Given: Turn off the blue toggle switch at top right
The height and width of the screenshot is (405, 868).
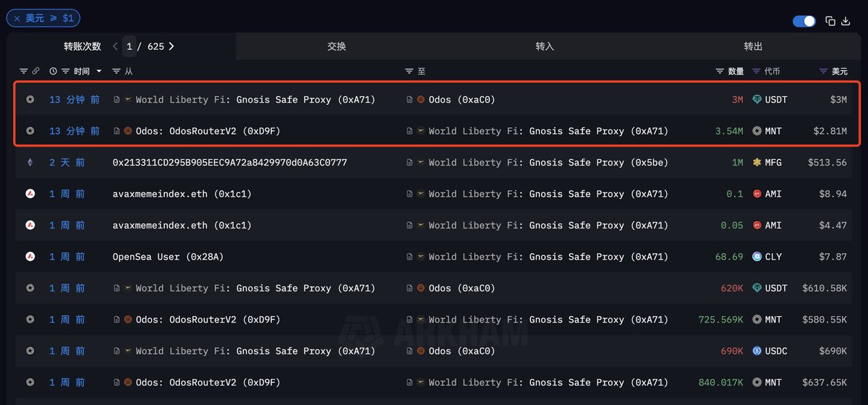Looking at the screenshot, I should click(804, 21).
